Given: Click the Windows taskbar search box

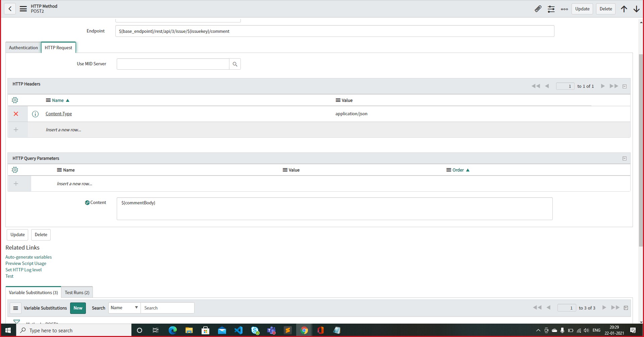Looking at the screenshot, I should 74,330.
